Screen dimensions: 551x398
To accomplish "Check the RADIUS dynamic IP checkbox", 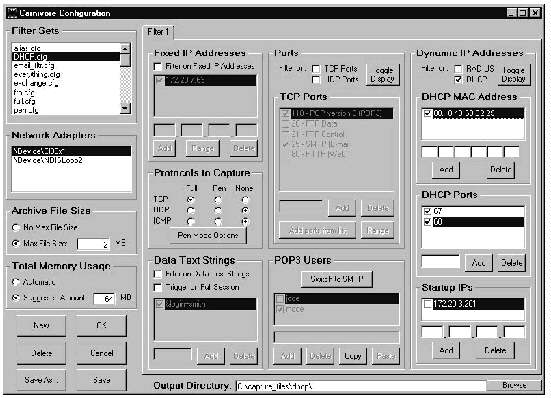I will pyautogui.click(x=458, y=69).
